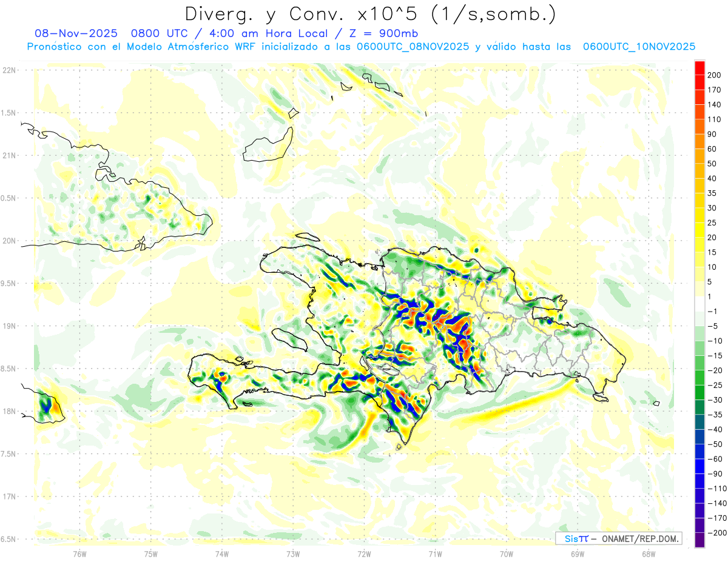
Task: Click the 21N latitude label
Action: click(8, 155)
